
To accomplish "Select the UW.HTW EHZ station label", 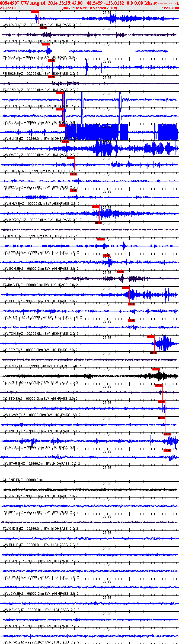I will click(13, 577).
